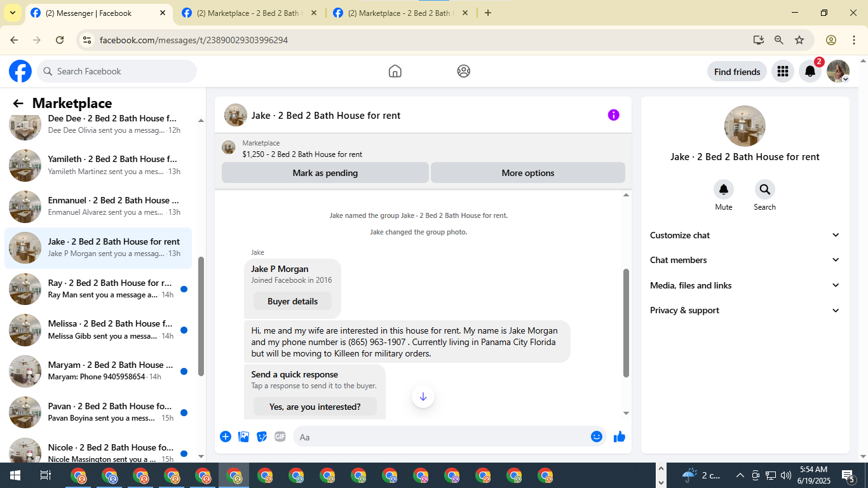The width and height of the screenshot is (868, 488).
Task: View site information icon beside the URL
Action: 87,40
